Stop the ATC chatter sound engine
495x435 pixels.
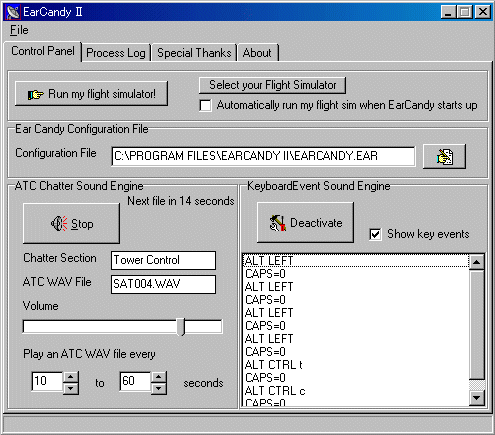pos(71,224)
